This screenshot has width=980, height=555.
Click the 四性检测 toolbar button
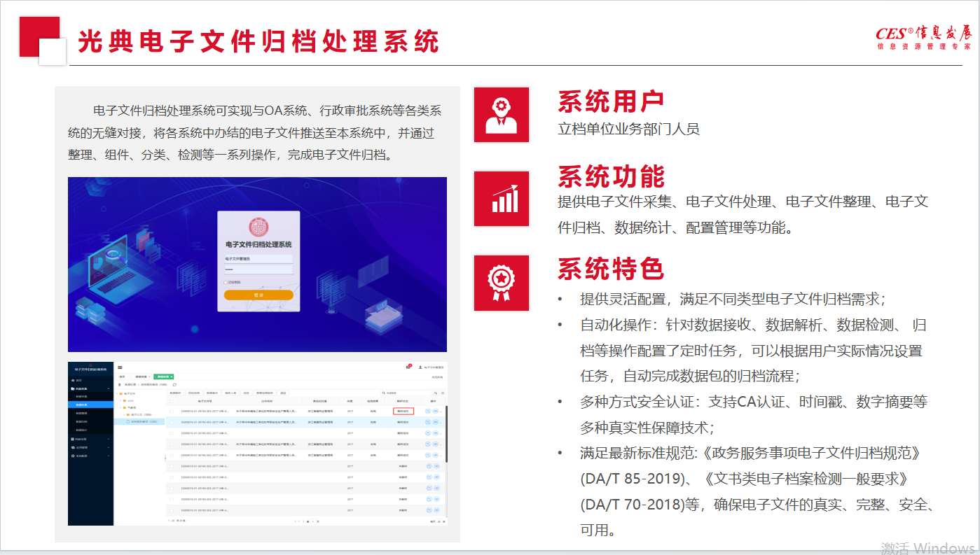[x=194, y=393]
